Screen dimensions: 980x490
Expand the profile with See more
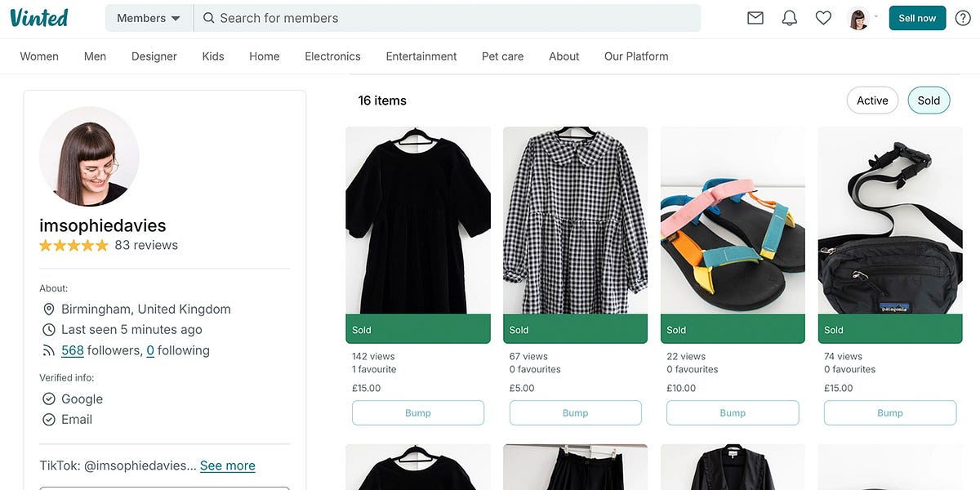227,465
